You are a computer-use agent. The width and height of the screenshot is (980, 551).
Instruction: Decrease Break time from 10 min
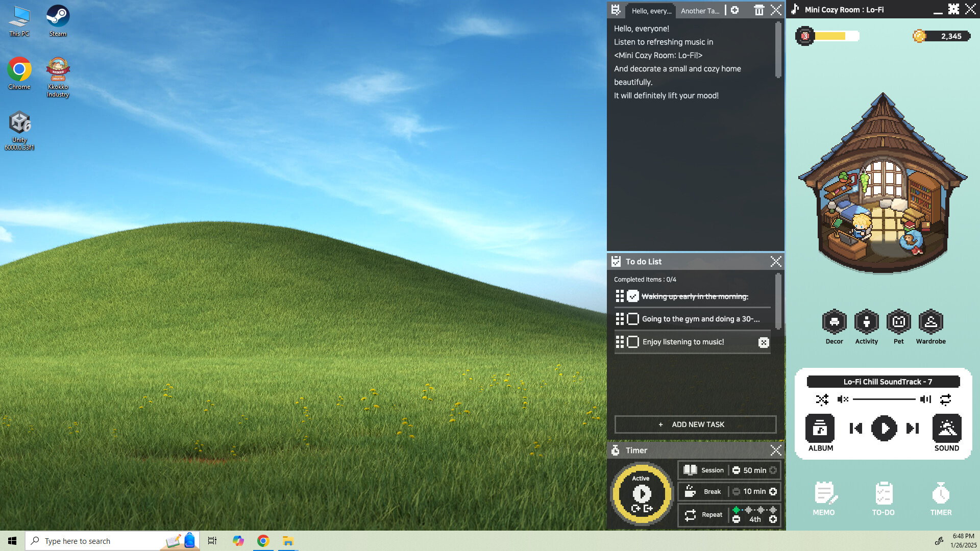(736, 492)
